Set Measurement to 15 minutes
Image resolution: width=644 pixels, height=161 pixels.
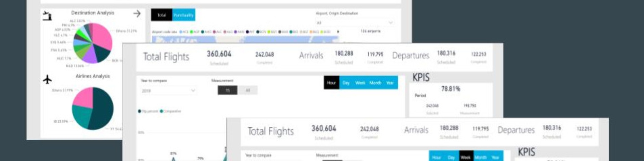227,90
